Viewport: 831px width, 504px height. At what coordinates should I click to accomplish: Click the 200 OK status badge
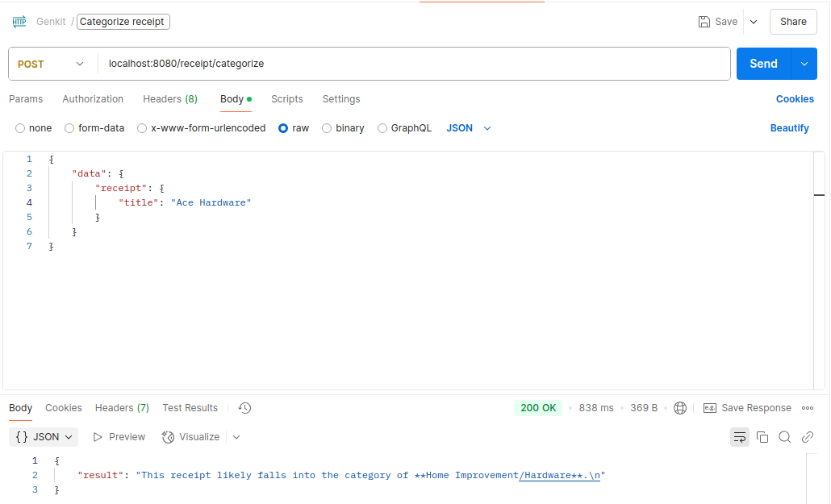tap(538, 408)
